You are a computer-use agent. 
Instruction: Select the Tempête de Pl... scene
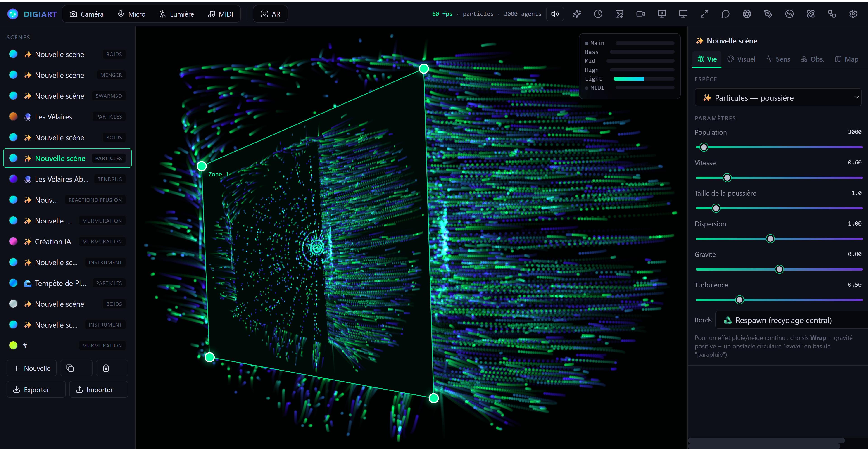tap(67, 283)
